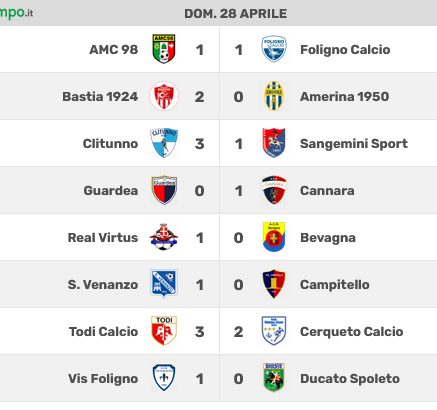Click the Todi Calcio red crest
The height and width of the screenshot is (410, 437).
tap(164, 331)
